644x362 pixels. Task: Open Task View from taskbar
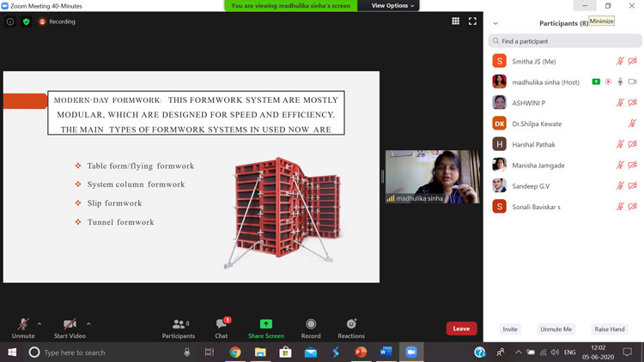pyautogui.click(x=210, y=353)
